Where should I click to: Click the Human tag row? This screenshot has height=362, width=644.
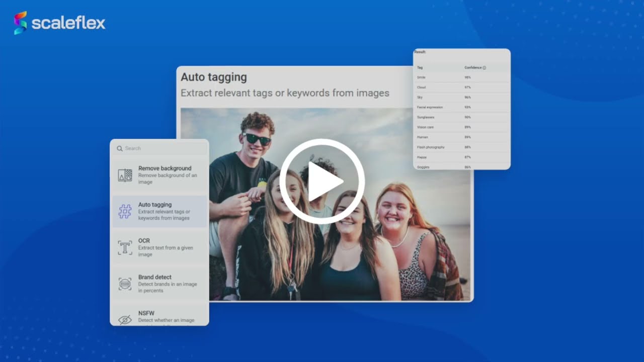[x=462, y=137]
